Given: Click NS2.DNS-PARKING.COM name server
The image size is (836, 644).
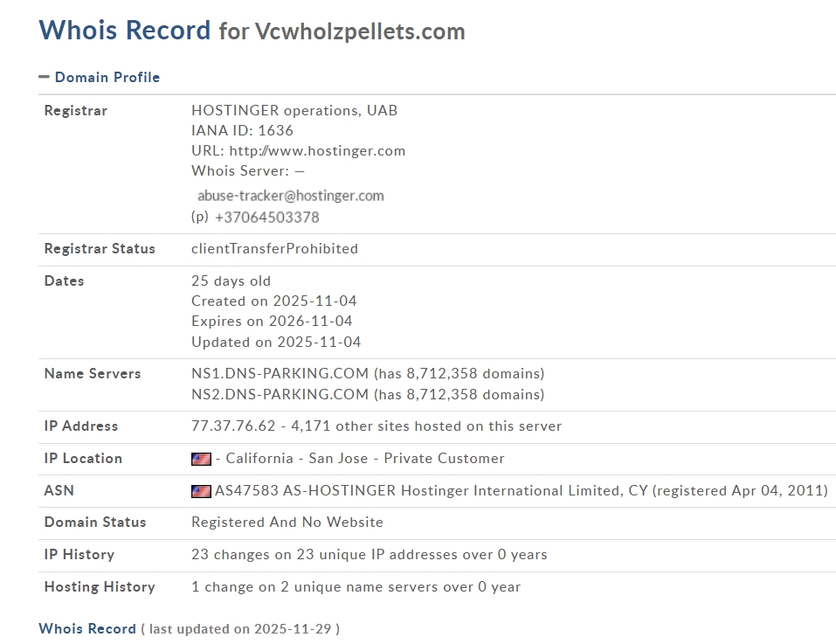Looking at the screenshot, I should (280, 394).
